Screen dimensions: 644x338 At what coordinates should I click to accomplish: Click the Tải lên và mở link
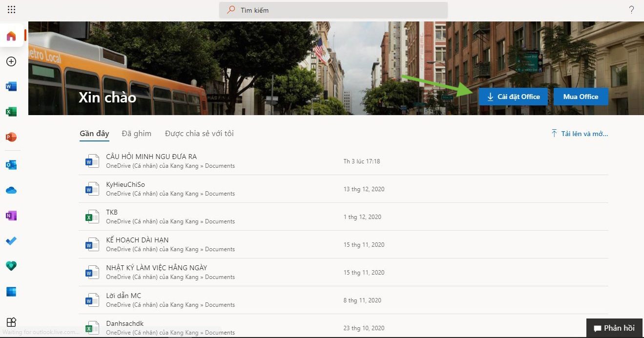580,134
